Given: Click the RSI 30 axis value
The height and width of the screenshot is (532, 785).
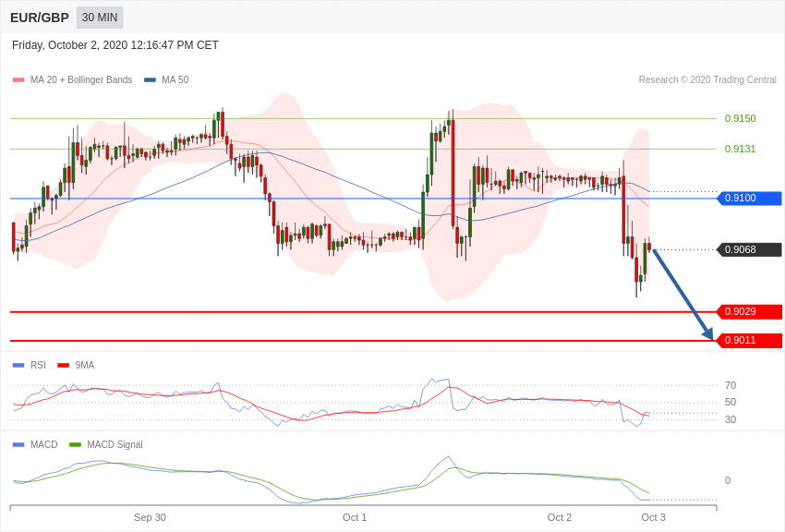Looking at the screenshot, I should pyautogui.click(x=731, y=419).
